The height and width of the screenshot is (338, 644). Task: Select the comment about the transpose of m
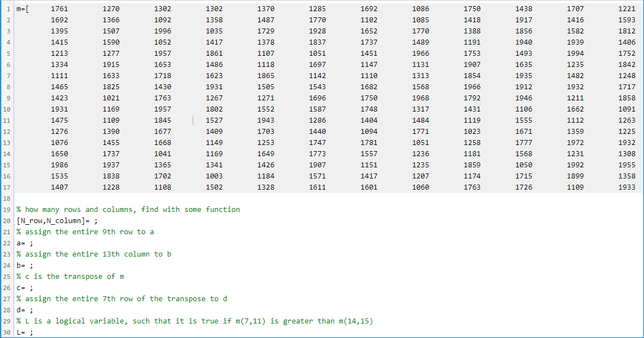70,276
